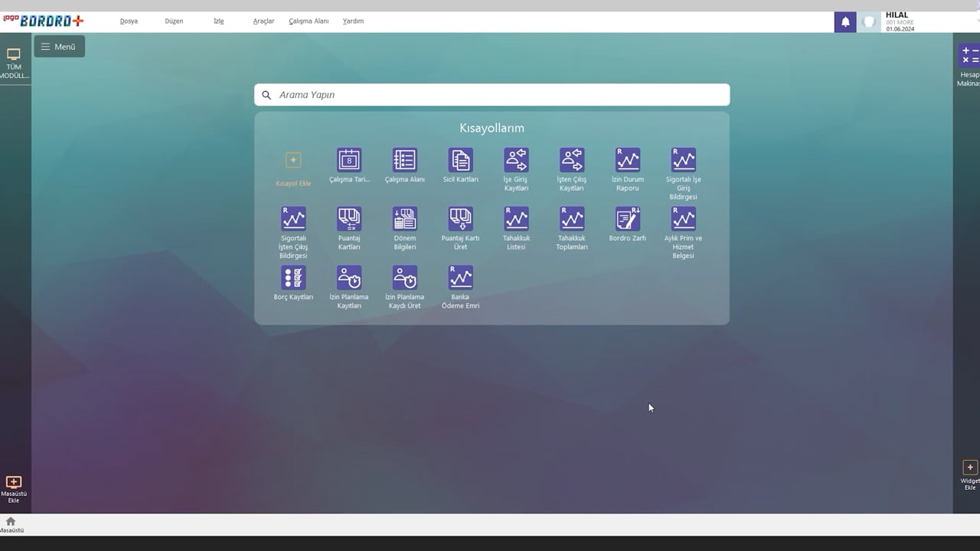The height and width of the screenshot is (551, 980).
Task: Open the Düzen menu
Action: click(174, 21)
